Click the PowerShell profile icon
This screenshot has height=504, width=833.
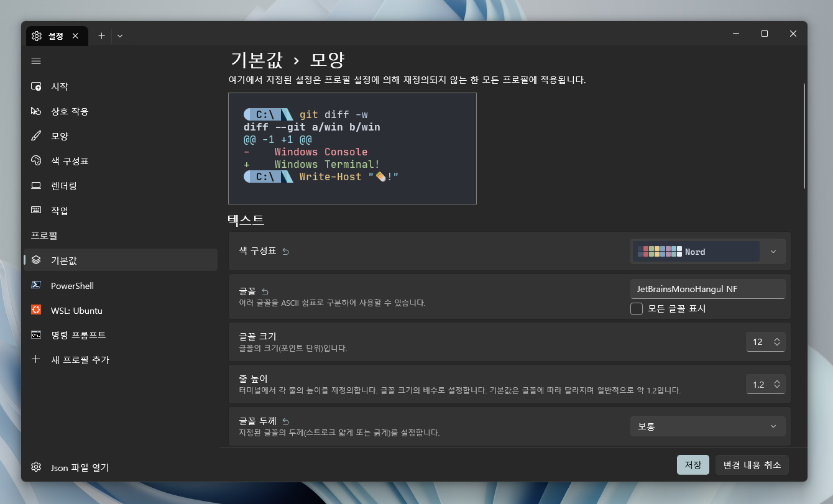pyautogui.click(x=36, y=285)
